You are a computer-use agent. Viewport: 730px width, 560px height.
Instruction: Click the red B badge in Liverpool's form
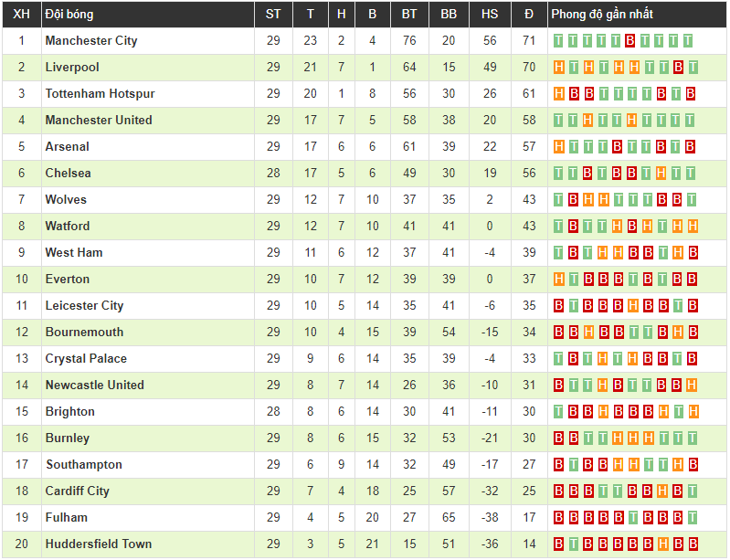tap(678, 67)
